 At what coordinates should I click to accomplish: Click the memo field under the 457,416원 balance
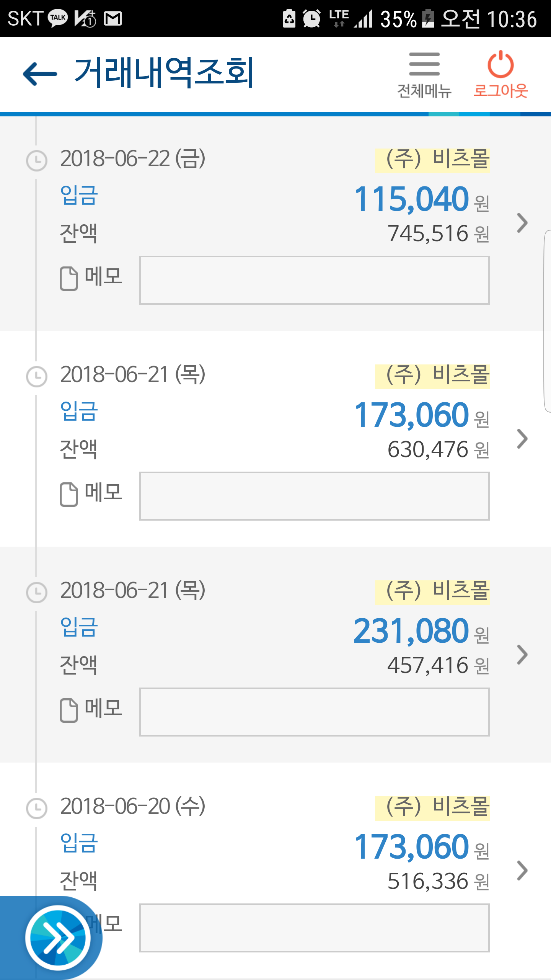click(314, 712)
